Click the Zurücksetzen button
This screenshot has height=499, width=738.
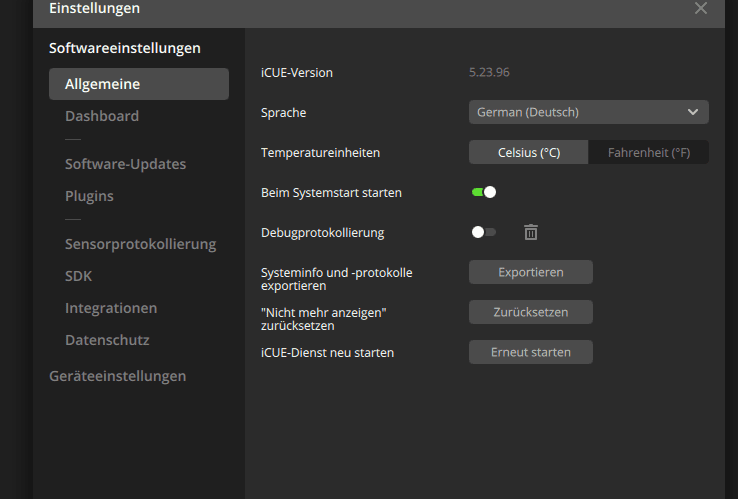531,312
